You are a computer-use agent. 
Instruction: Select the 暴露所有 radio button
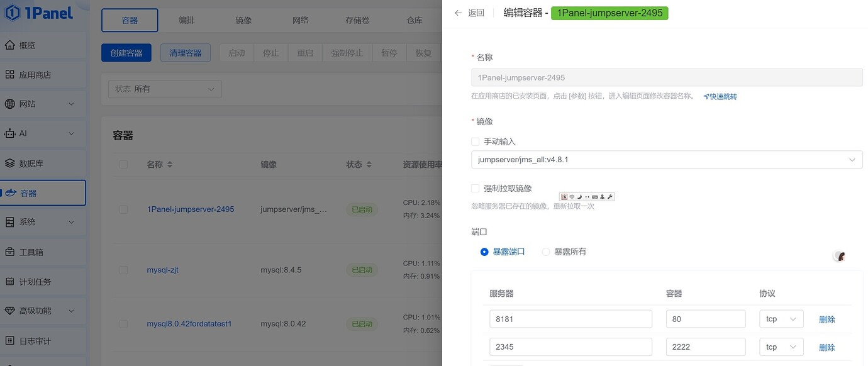click(545, 251)
